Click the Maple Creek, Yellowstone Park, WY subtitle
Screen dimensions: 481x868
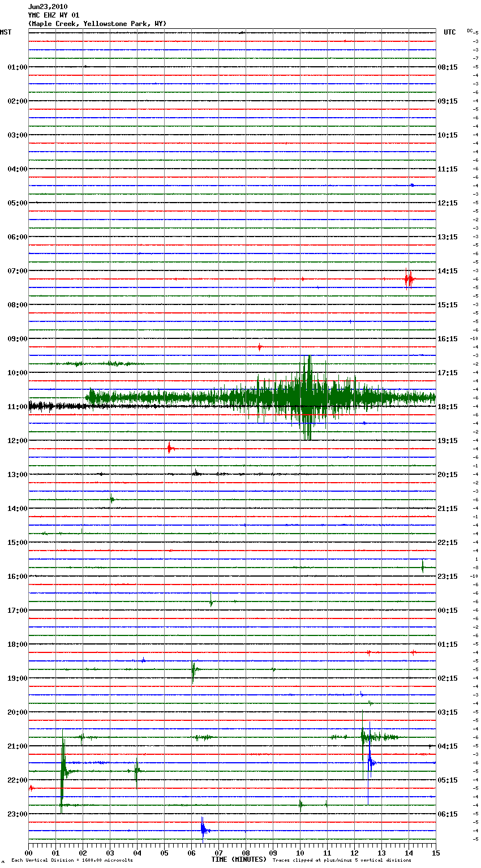97,24
